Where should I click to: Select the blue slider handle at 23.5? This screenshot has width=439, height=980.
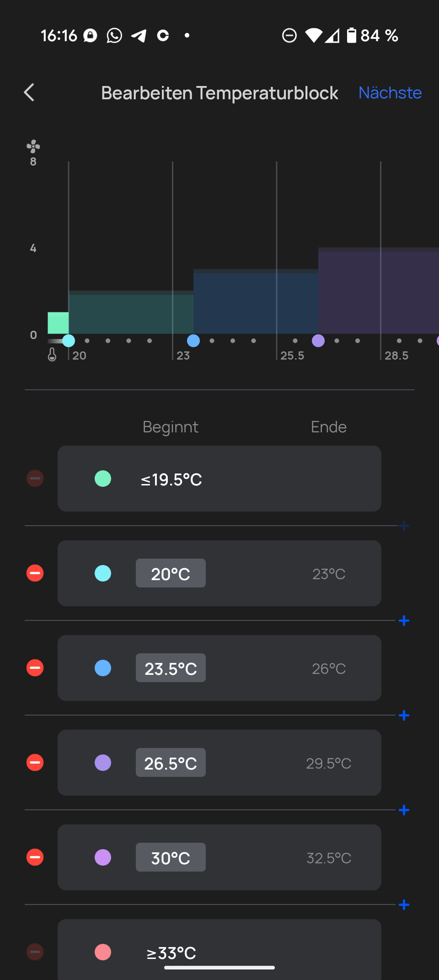[193, 341]
